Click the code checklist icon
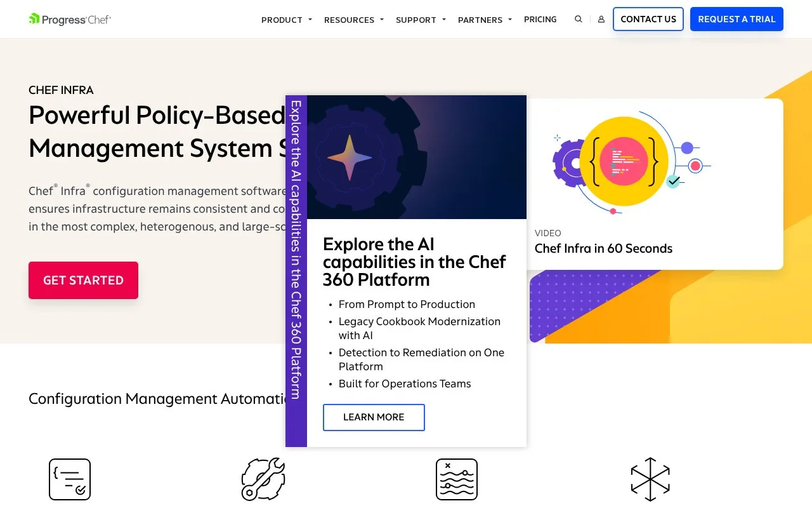Screen dimensions: 812x508 (70, 479)
